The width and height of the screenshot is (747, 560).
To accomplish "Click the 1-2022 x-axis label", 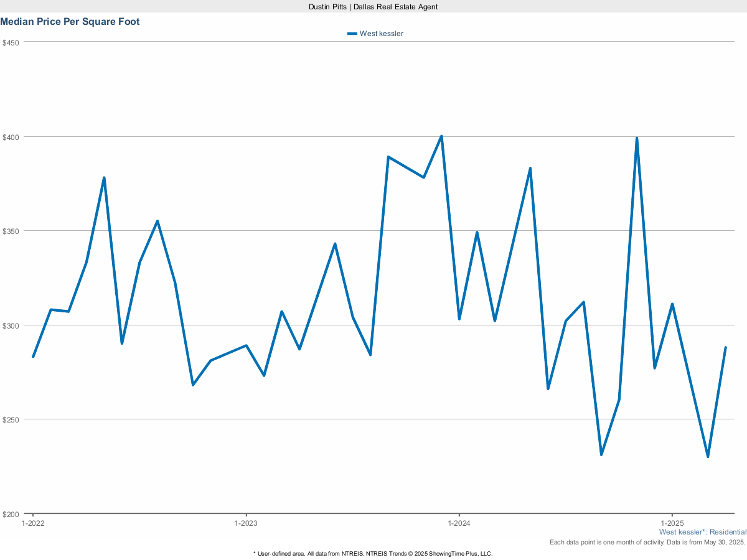I will 33,523.
